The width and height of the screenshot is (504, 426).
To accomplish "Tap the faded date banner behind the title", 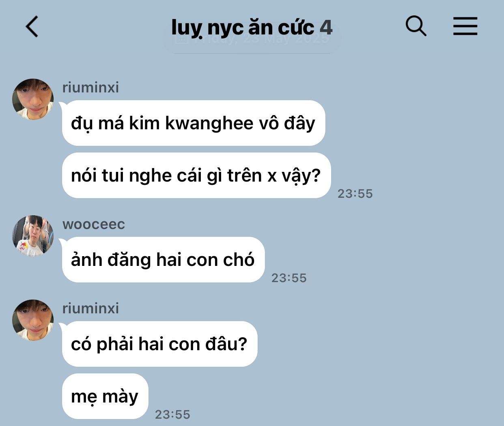I will pos(252,39).
